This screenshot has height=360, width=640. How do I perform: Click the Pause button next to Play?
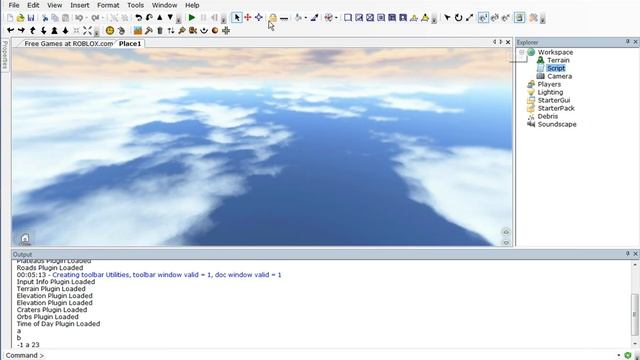pos(203,18)
